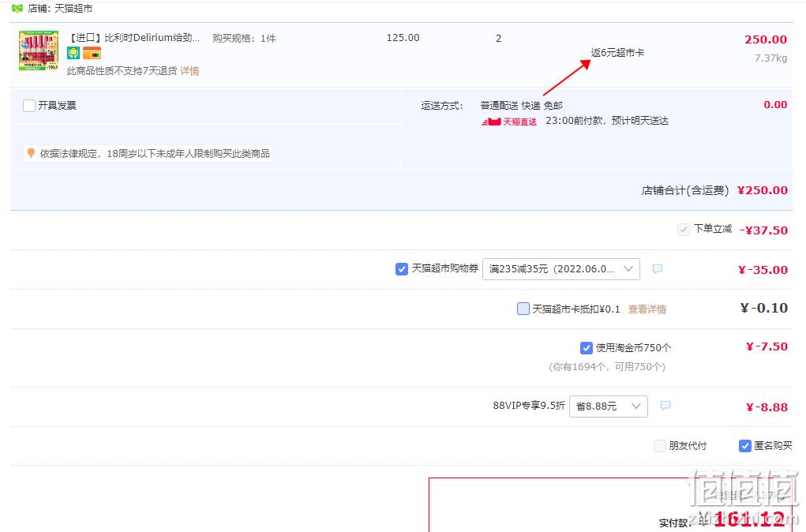Click the weight 7.37kg
The width and height of the screenshot is (806, 532).
770,58
